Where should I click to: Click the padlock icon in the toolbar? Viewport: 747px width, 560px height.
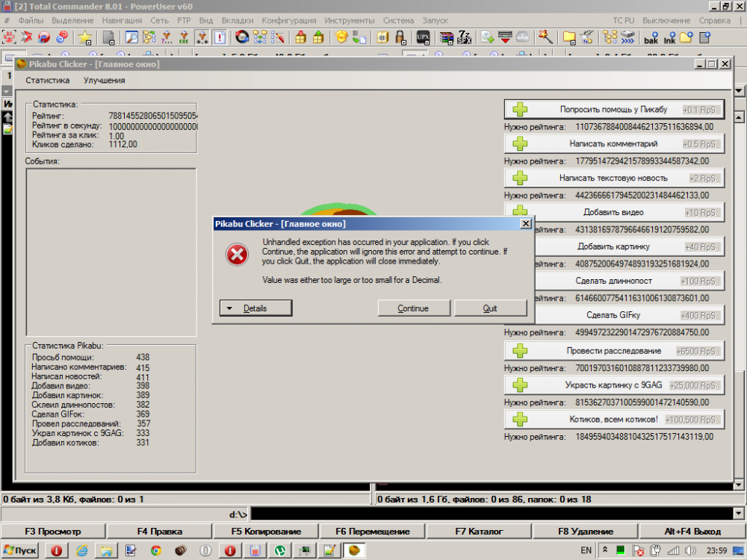click(400, 37)
